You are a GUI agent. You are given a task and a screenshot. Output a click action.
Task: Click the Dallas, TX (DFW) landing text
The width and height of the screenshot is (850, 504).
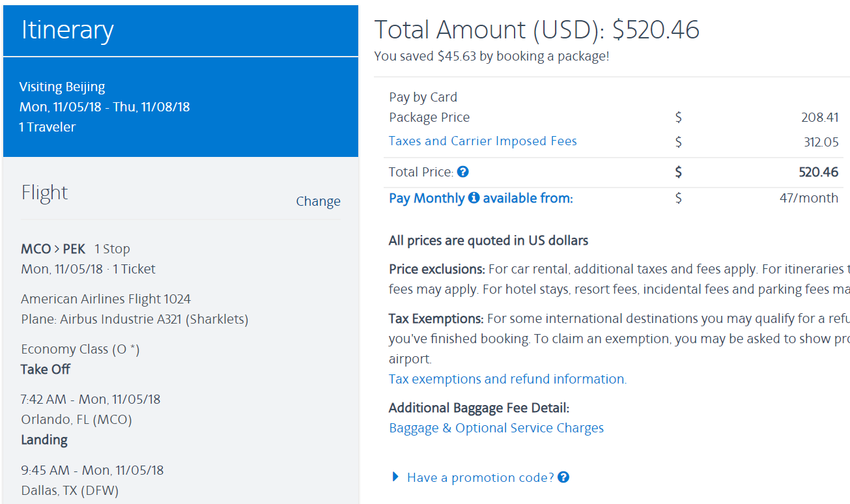coord(70,490)
